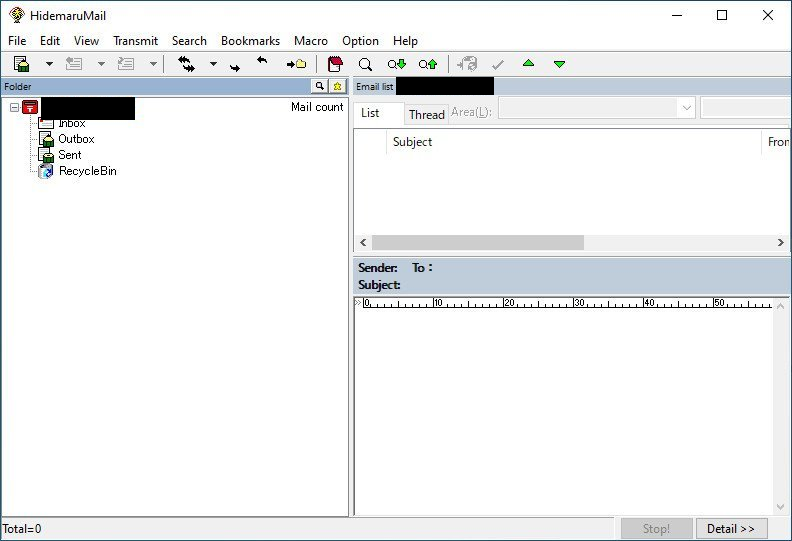Click the Sender: header label

(x=378, y=268)
